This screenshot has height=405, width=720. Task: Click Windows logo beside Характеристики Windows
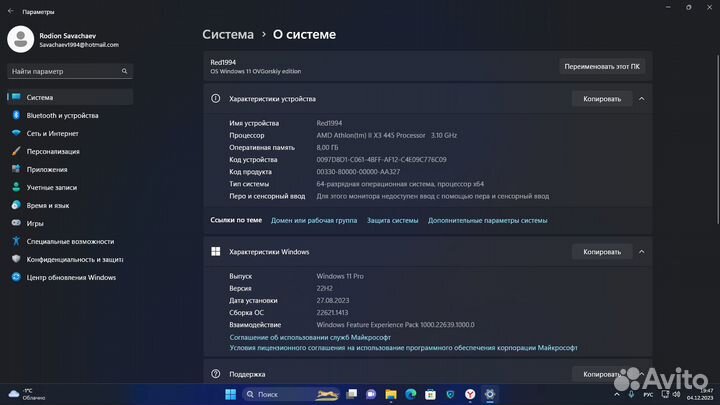(215, 251)
